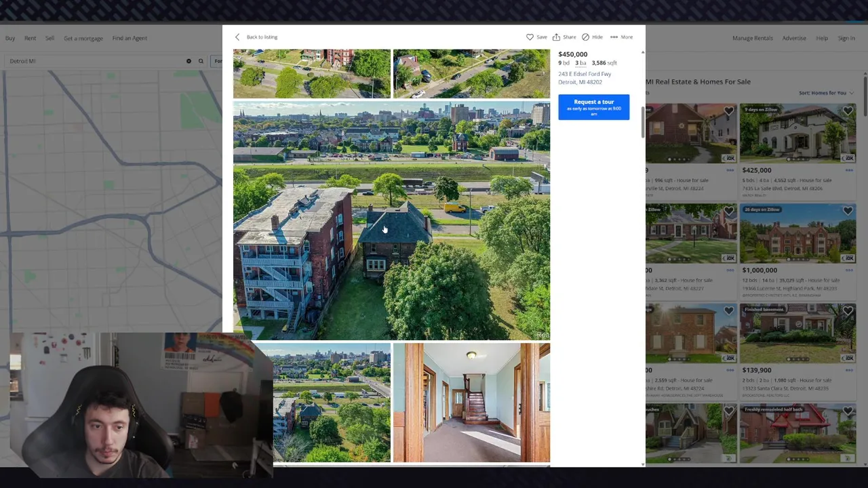
Task: Open options dots on the $1,000,000 listing
Action: coord(849,270)
